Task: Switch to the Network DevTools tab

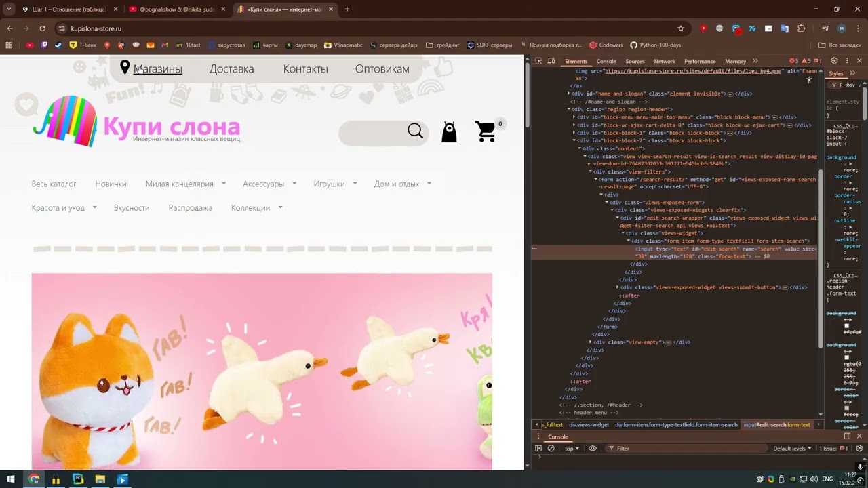Action: 665,61
